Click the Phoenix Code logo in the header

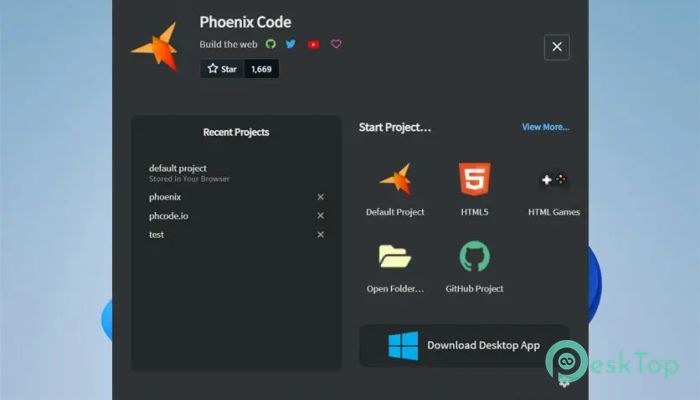click(x=155, y=47)
